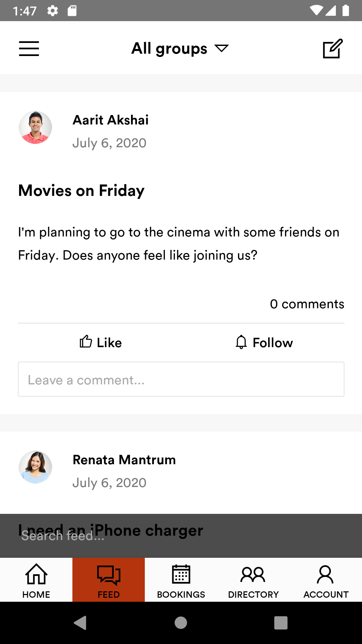Open Aarit Akshai's name link

coord(111,120)
